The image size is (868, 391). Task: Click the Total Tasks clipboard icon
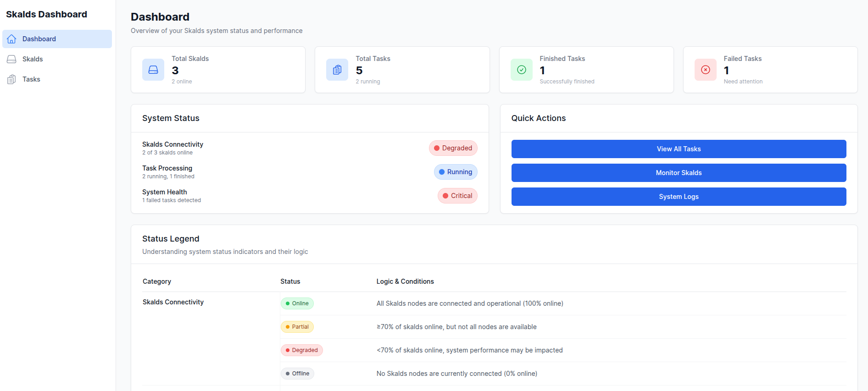pos(337,70)
